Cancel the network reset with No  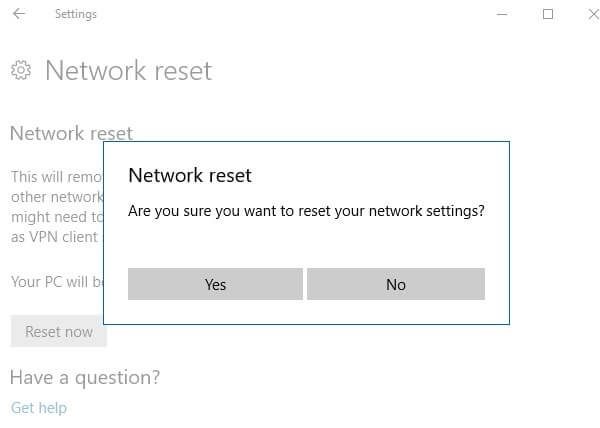pos(396,284)
